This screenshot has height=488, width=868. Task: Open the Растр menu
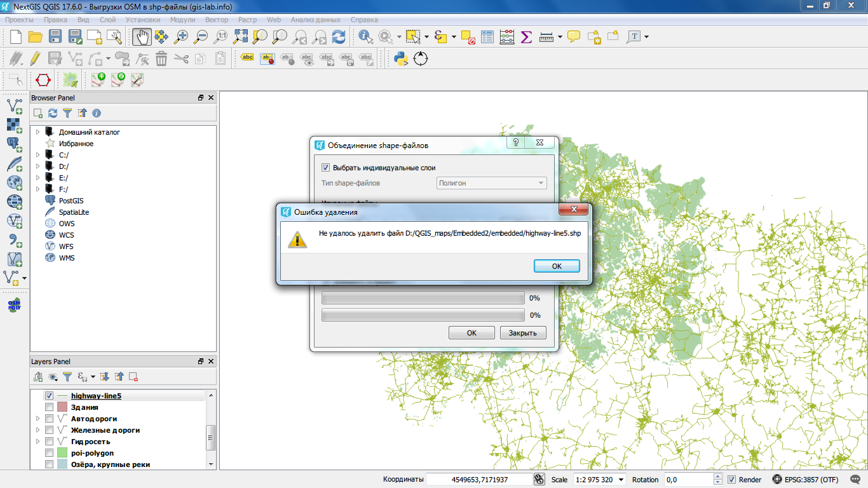click(247, 20)
